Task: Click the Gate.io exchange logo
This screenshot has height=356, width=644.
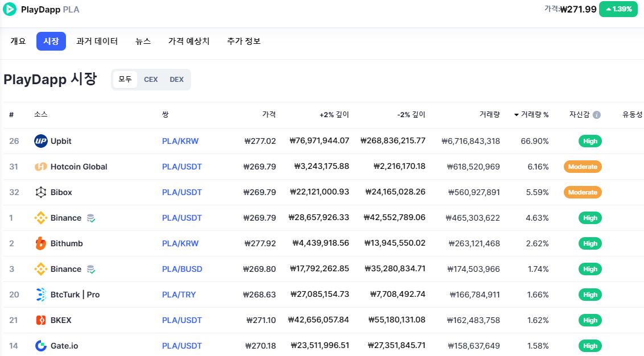Action: coord(40,346)
